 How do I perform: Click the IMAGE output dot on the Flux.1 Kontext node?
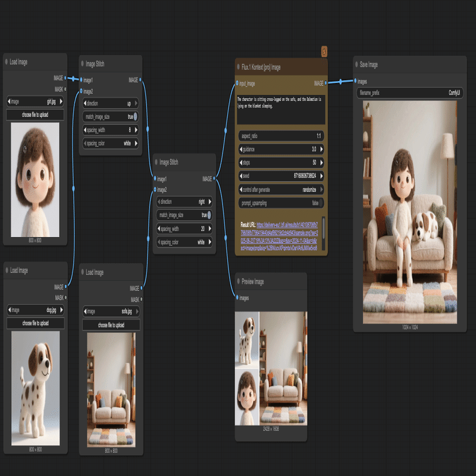pos(326,82)
